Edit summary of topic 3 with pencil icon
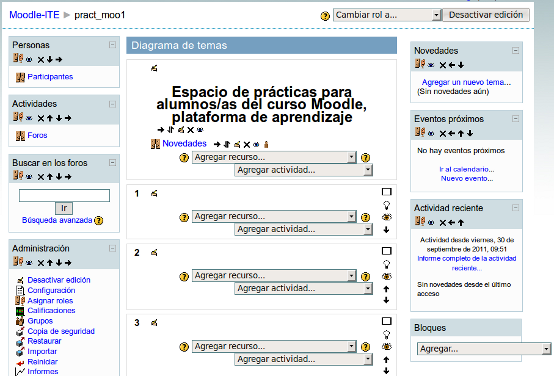Image resolution: width=554 pixels, height=376 pixels. click(154, 323)
